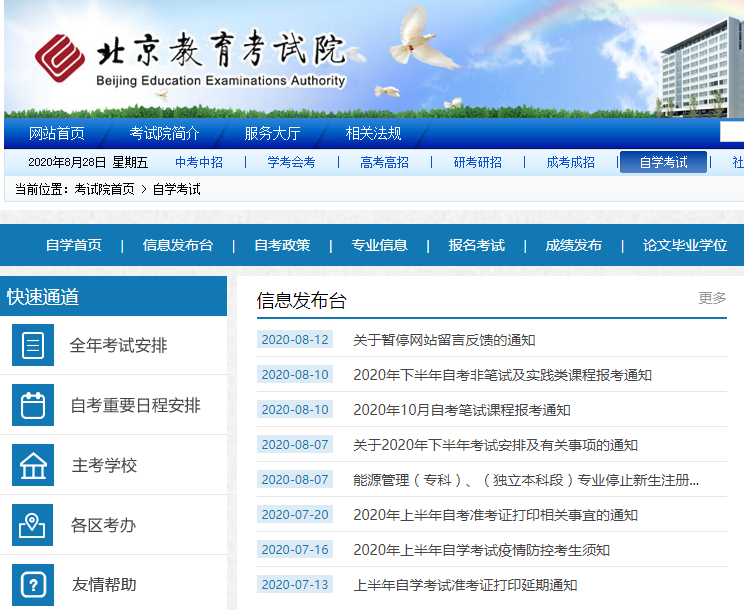Open 成绩发布 in the blue sub-navigation
Image resolution: width=744 pixels, height=610 pixels.
coord(574,245)
